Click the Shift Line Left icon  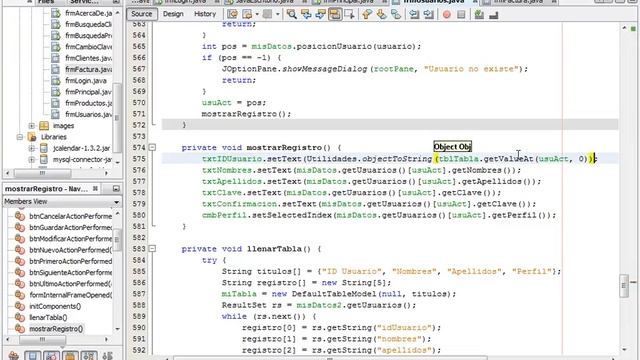pos(414,15)
